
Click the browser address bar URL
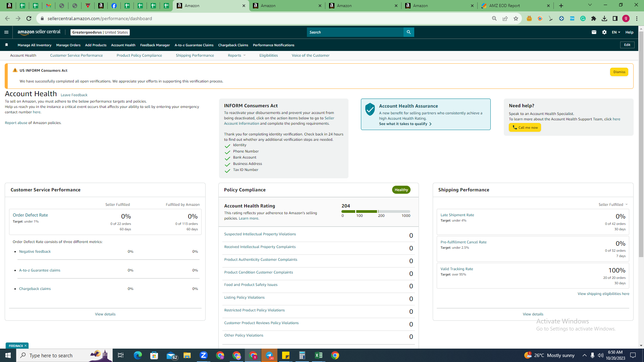tap(100, 18)
